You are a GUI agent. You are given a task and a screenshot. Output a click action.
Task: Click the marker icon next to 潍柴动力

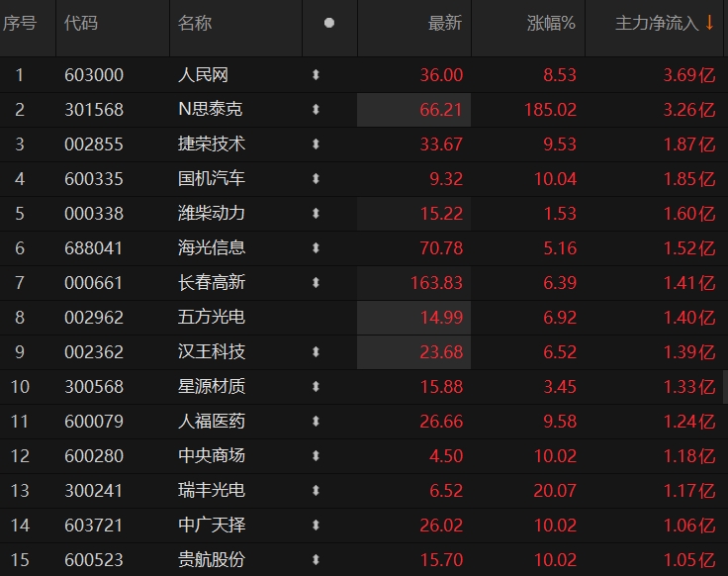pos(316,214)
